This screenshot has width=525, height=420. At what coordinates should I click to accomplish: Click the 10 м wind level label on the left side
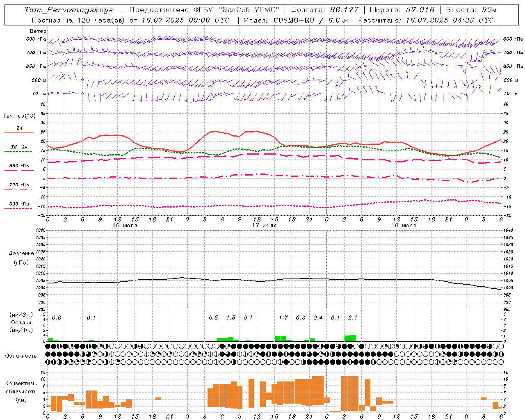(x=39, y=94)
